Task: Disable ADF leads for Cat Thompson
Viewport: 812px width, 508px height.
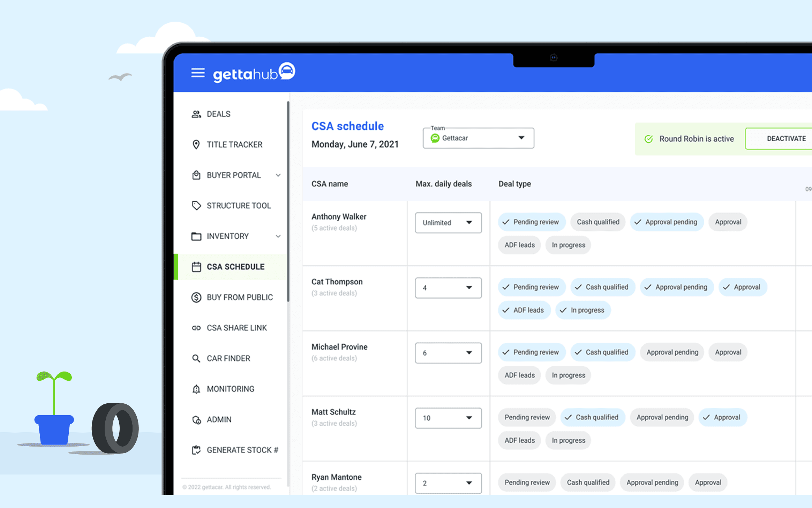Action: [524, 310]
